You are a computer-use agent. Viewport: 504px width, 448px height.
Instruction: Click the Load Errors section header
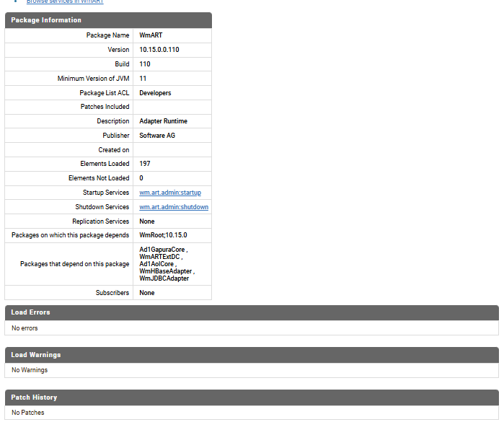click(252, 312)
